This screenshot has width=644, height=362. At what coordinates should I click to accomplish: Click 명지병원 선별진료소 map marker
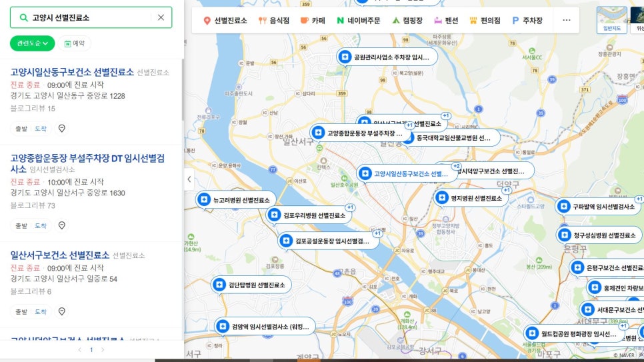point(471,198)
